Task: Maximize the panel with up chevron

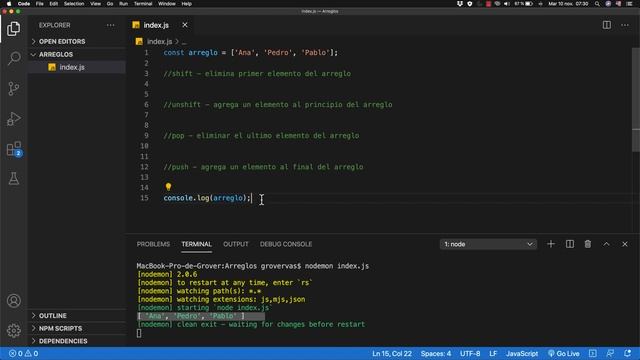Action: (x=607, y=244)
